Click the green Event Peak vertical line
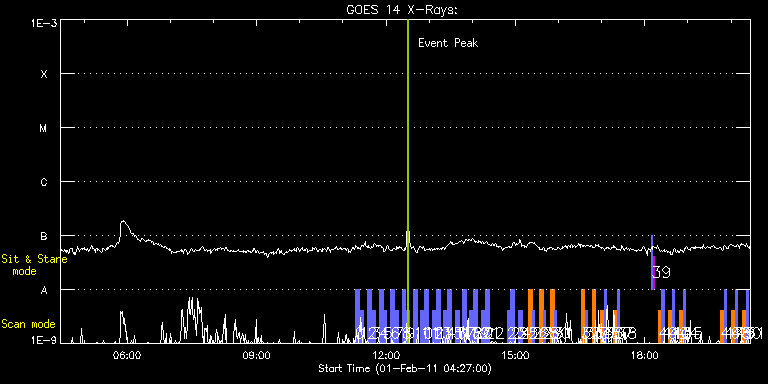The image size is (768, 384). (408, 181)
